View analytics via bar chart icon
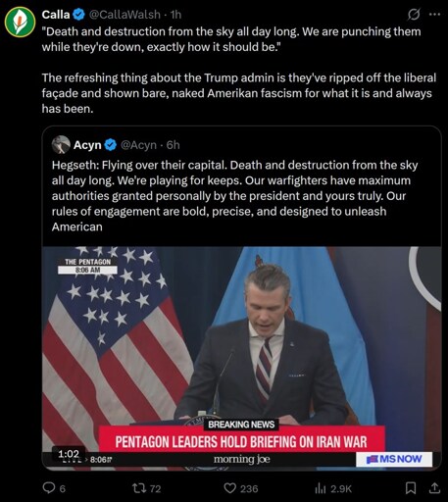 tap(321, 488)
